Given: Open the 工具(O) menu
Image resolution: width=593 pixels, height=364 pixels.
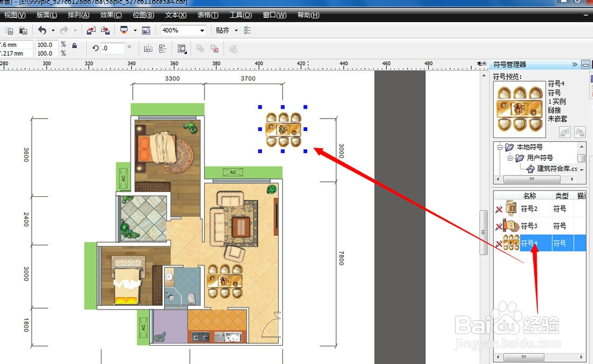Looking at the screenshot, I should click(241, 15).
